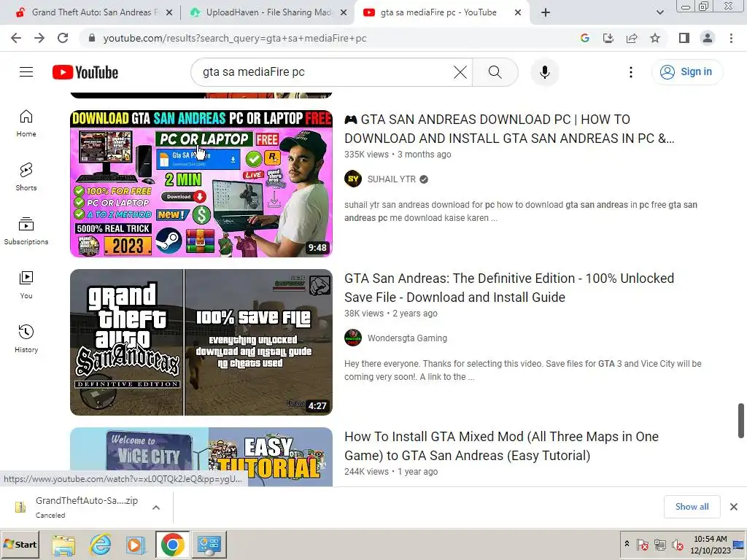This screenshot has width=747, height=560.
Task: Close the YouTube search results tab
Action: pos(518,13)
